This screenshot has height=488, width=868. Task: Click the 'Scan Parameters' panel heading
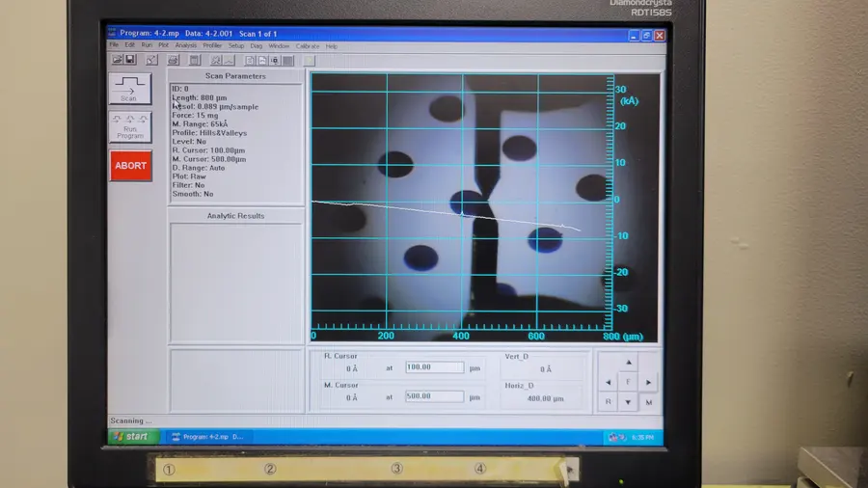[x=236, y=76]
